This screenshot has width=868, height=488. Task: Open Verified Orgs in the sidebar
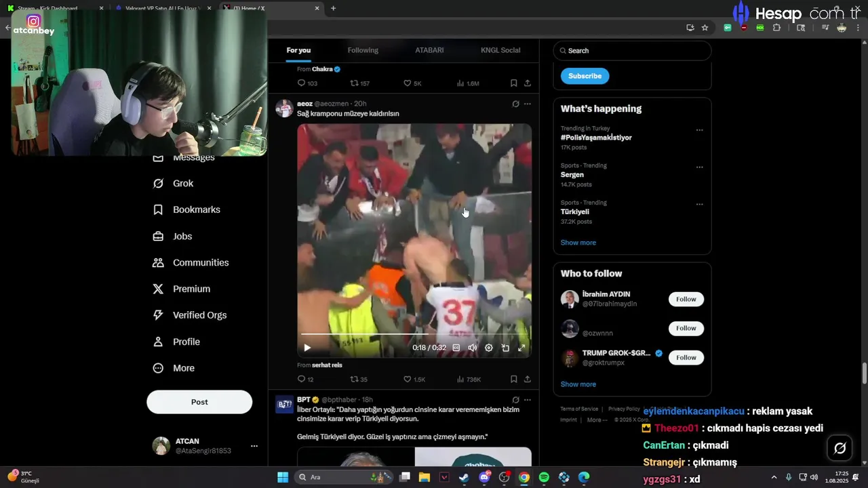[190, 315]
